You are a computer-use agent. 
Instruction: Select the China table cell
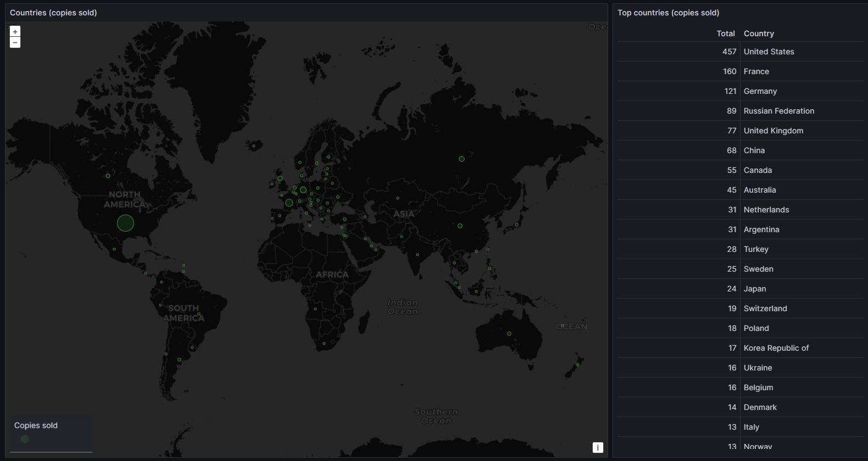[x=802, y=150]
